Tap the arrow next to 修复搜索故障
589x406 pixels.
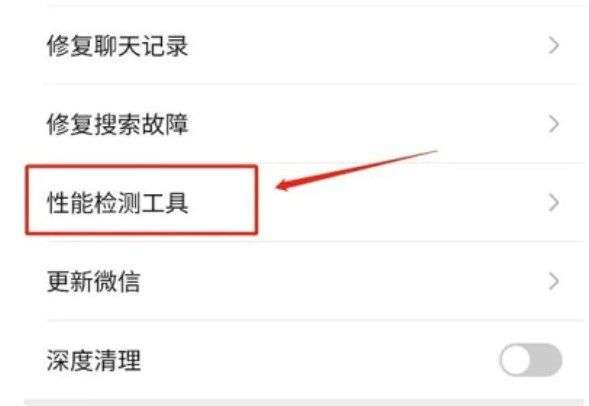coord(554,124)
